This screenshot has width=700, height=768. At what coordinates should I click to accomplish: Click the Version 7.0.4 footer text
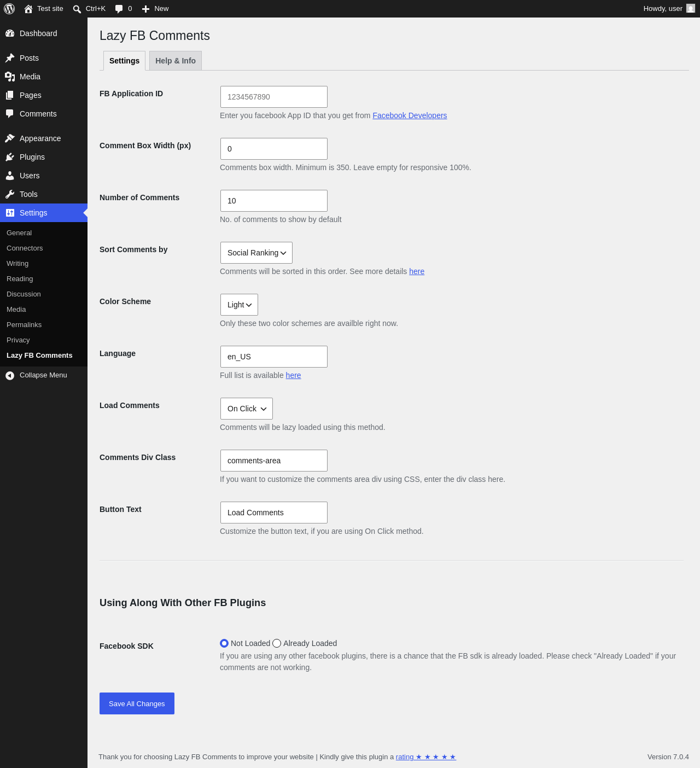[668, 757]
